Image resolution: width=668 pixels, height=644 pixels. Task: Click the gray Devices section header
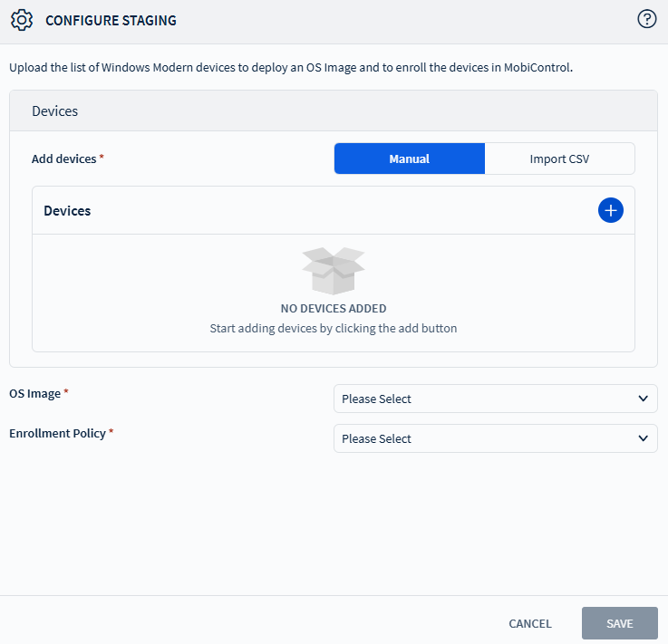click(54, 111)
